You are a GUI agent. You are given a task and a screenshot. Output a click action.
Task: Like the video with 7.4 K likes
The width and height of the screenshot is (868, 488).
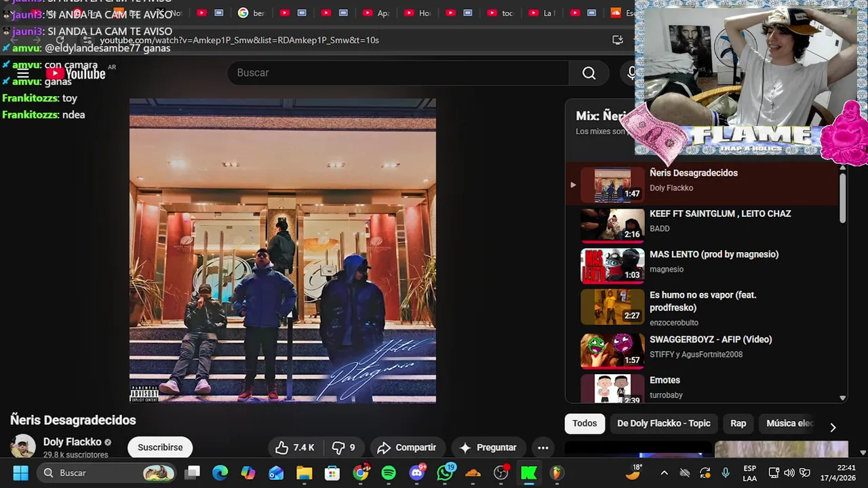pyautogui.click(x=295, y=447)
